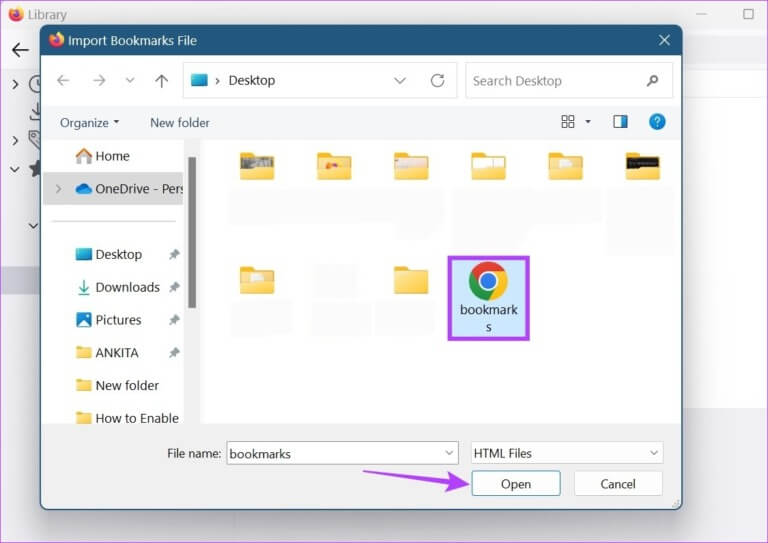Open view options dropdown arrow
This screenshot has width=768, height=543.
tap(588, 121)
